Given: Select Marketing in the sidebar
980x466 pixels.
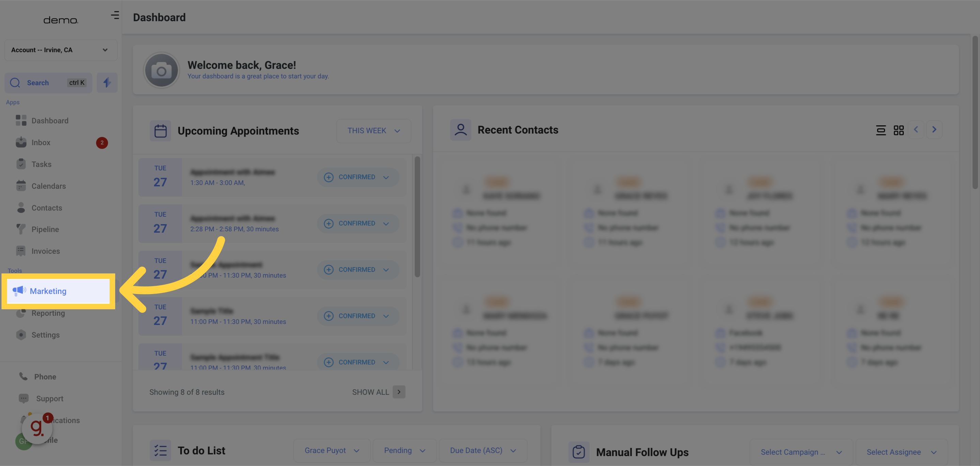Looking at the screenshot, I should click(x=59, y=291).
